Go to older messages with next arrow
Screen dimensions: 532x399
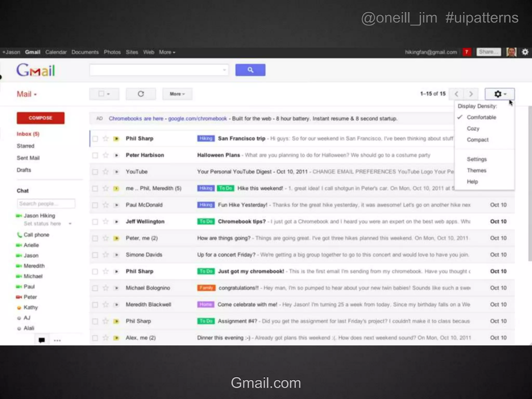[471, 94]
